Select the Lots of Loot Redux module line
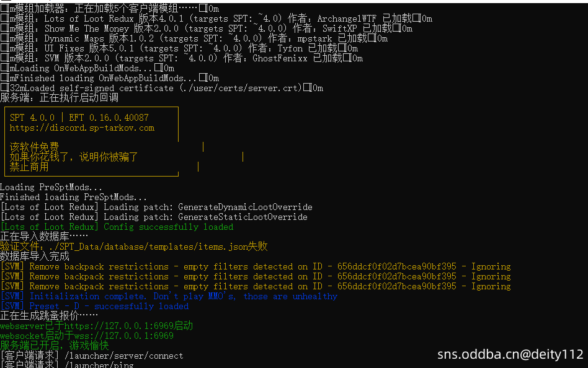 217,19
